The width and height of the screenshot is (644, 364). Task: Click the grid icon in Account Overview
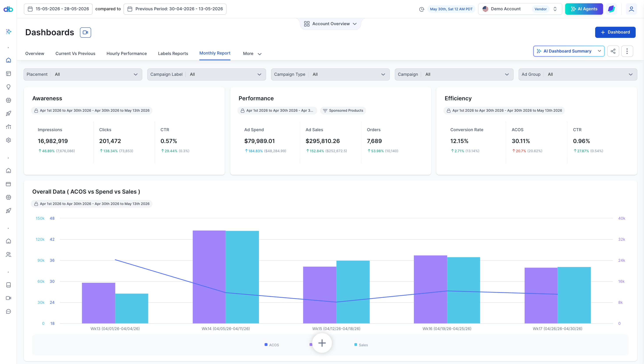307,24
